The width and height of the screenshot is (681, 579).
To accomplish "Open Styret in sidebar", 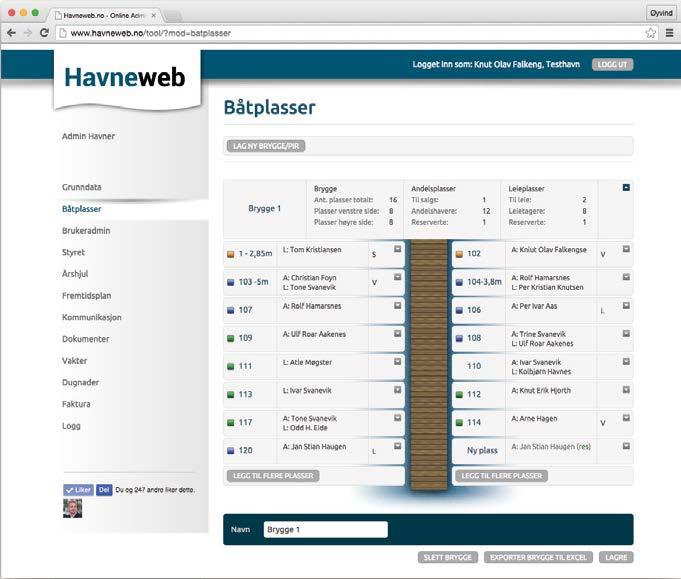I will pos(73,252).
